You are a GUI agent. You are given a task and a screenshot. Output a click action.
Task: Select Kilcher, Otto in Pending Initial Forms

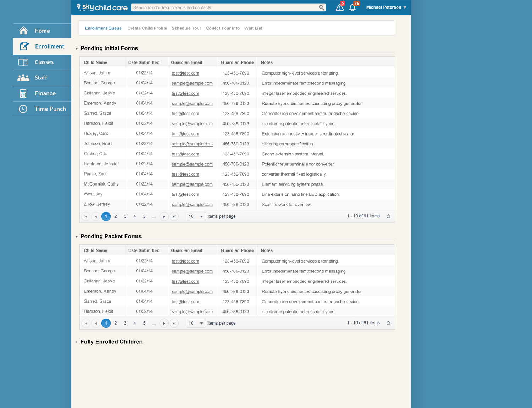tap(95, 154)
